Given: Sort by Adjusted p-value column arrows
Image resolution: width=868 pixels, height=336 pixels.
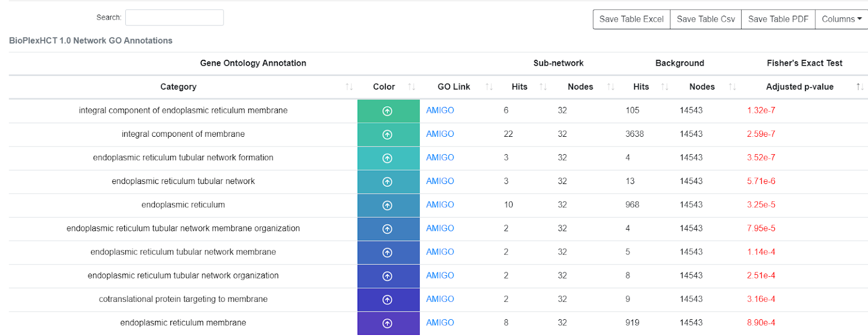Looking at the screenshot, I should [x=860, y=87].
